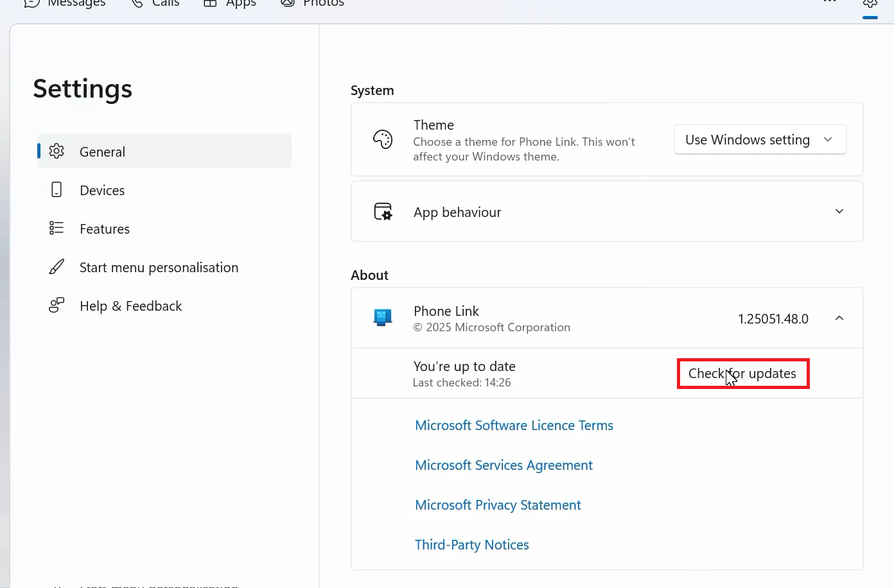
Task: Open the Theme dropdown 'Use Windows setting'
Action: pyautogui.click(x=760, y=139)
